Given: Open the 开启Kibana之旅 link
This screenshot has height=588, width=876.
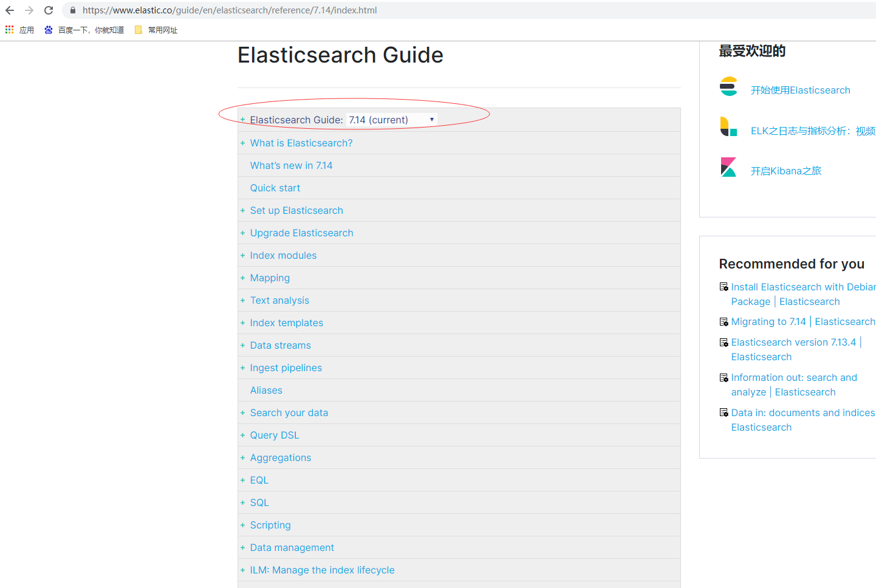Looking at the screenshot, I should pyautogui.click(x=786, y=171).
